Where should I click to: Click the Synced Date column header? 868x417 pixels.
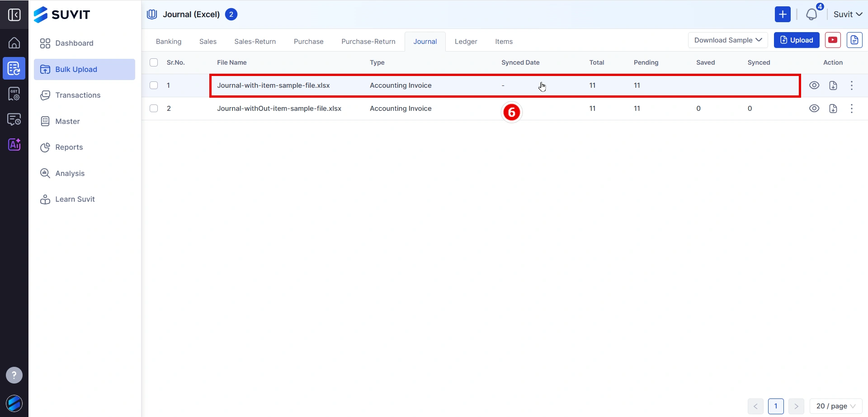[520, 62]
